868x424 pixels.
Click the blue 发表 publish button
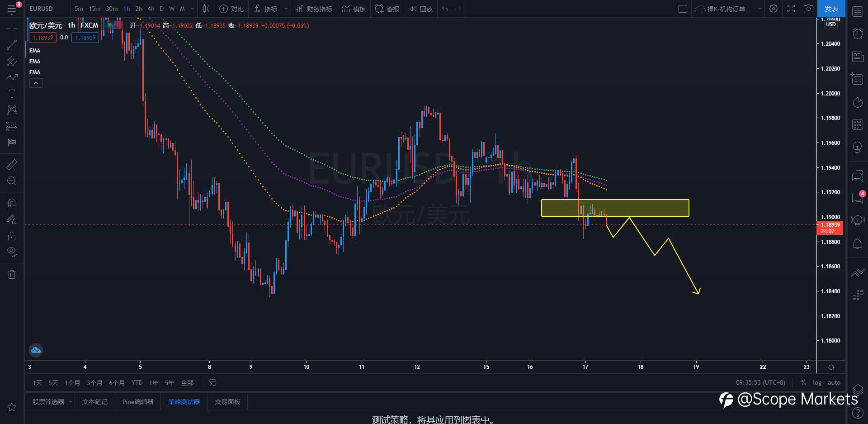pyautogui.click(x=831, y=9)
